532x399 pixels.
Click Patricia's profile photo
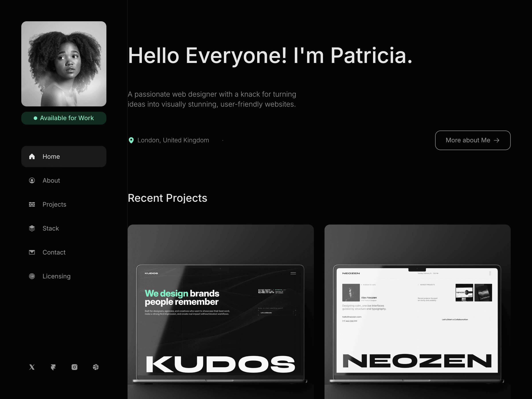coord(64,64)
